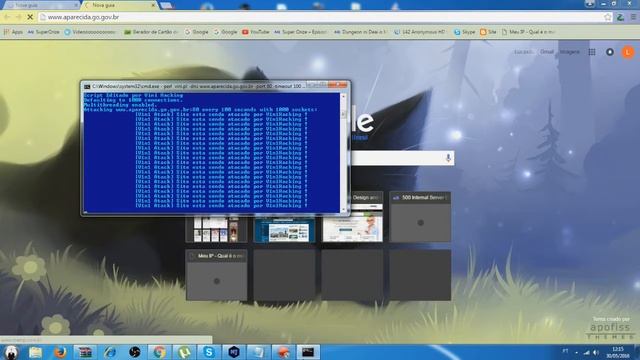Screen dimensions: 640x360
Task: Go forward using Chrome's forward arrow
Action: tap(18, 17)
